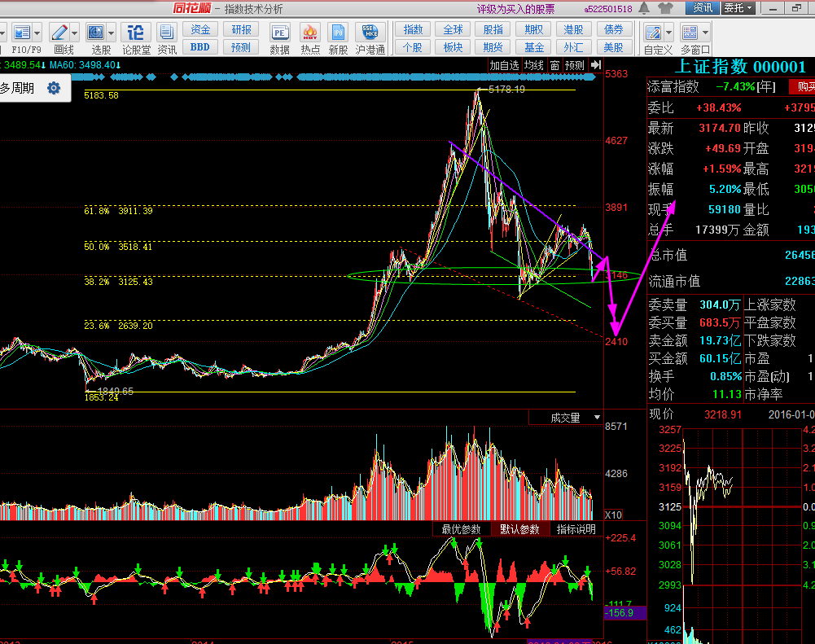Expand the 多窗口 dropdown arrow
This screenshot has width=815, height=644.
(x=705, y=33)
